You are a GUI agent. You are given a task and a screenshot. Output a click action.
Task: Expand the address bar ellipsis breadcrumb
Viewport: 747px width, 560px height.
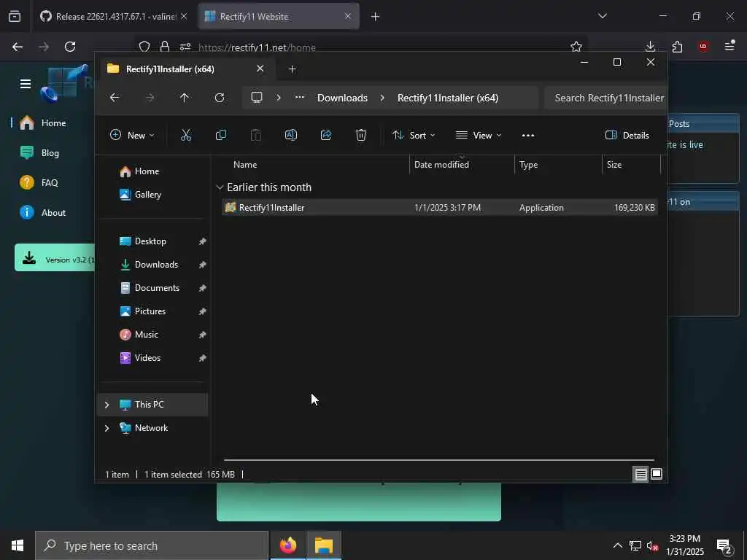tap(300, 97)
